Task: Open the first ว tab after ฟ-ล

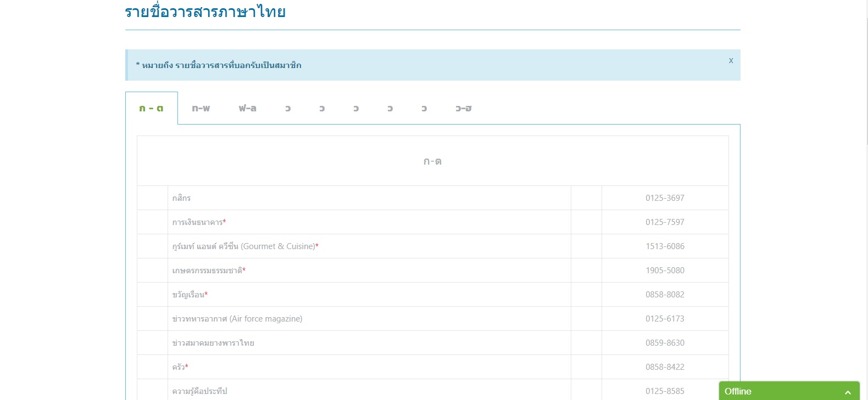Action: click(x=288, y=109)
